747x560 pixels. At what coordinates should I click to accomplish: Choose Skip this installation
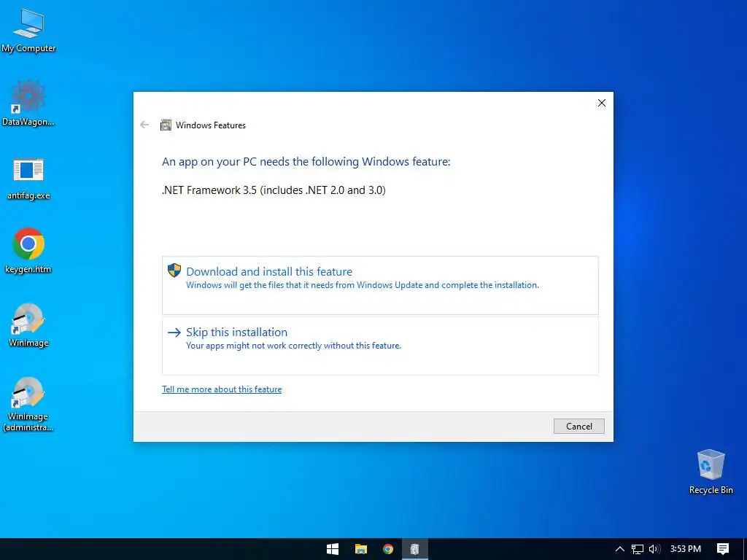pyautogui.click(x=380, y=346)
